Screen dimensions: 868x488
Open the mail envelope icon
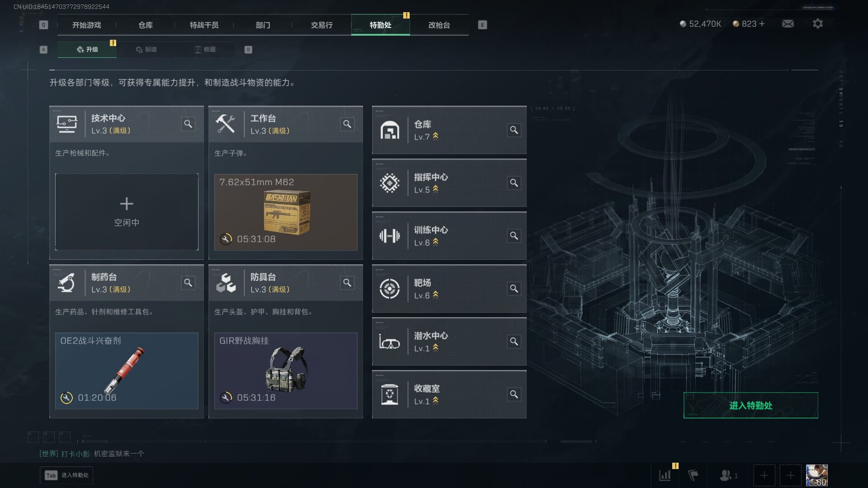[788, 23]
